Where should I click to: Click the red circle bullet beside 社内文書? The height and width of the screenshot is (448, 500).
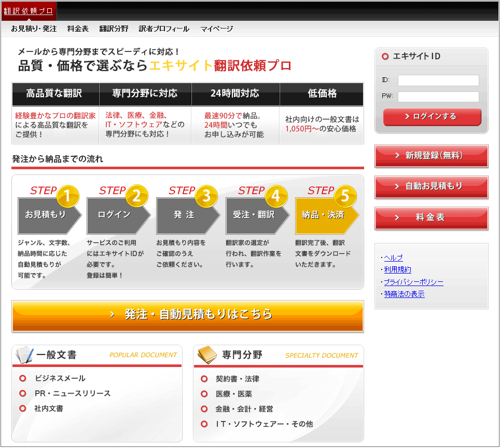click(23, 409)
